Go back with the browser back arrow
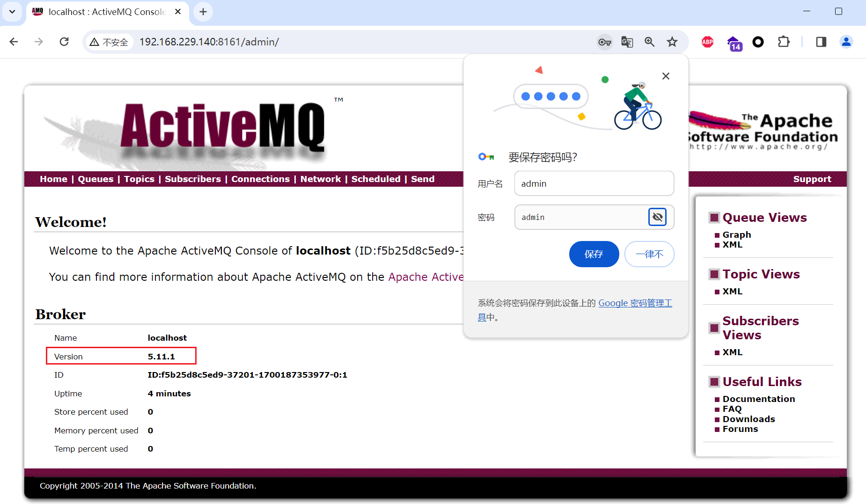The image size is (866, 504). [x=14, y=42]
